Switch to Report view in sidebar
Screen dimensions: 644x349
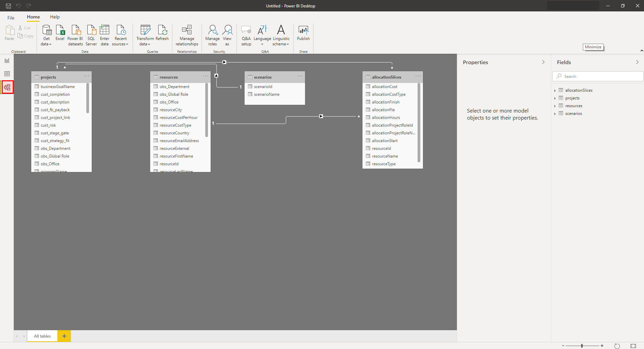click(x=7, y=60)
